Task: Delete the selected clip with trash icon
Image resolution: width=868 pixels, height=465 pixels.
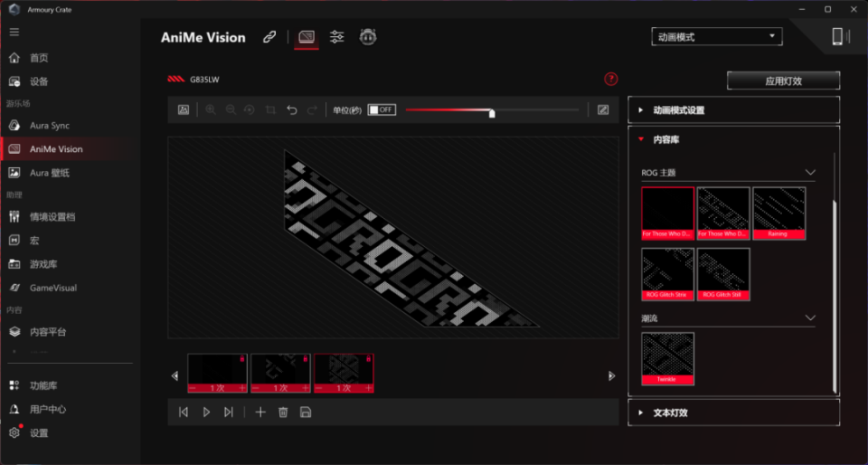Action: (283, 412)
